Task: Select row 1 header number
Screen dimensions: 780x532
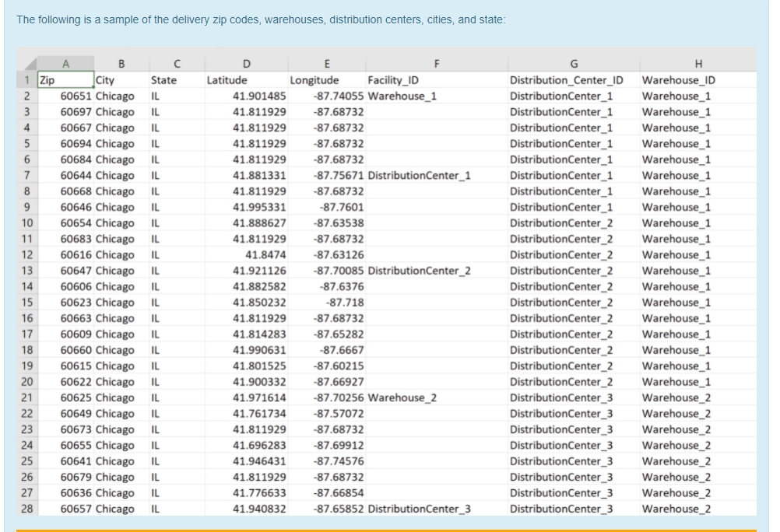Action: (x=27, y=80)
